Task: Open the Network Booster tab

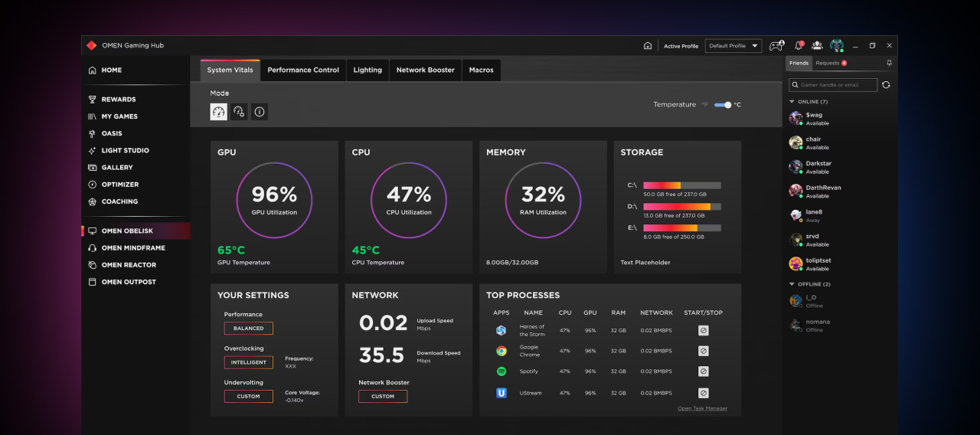Action: [x=426, y=70]
